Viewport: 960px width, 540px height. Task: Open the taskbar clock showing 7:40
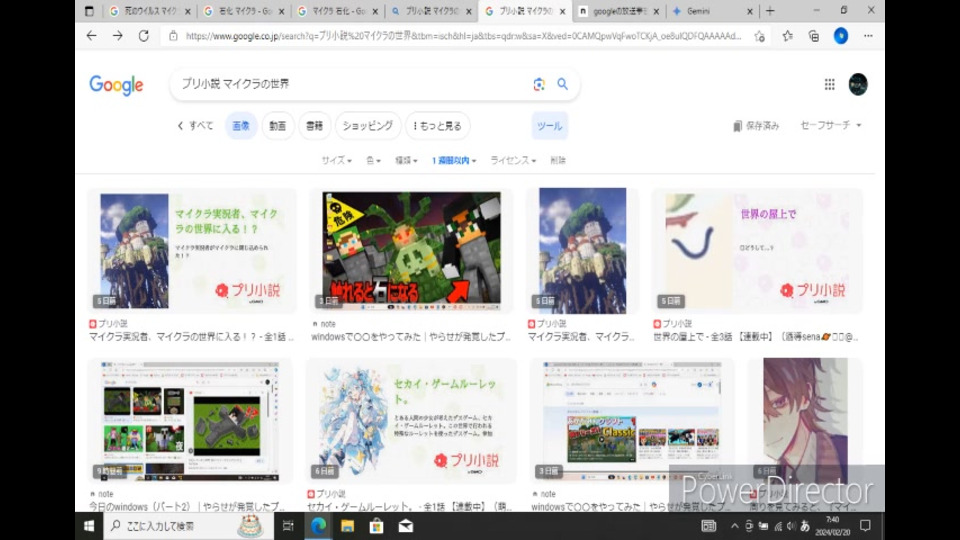832,526
